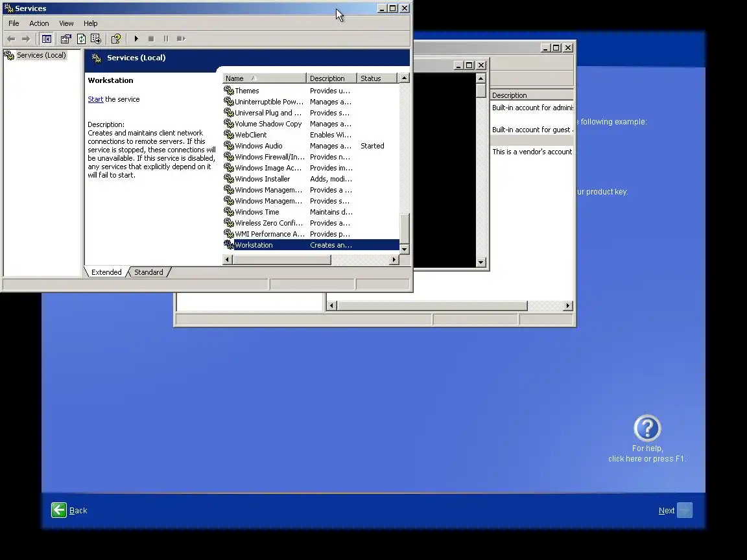Click the Windows Installer service icon
This screenshot has width=747, height=560.
point(229,179)
